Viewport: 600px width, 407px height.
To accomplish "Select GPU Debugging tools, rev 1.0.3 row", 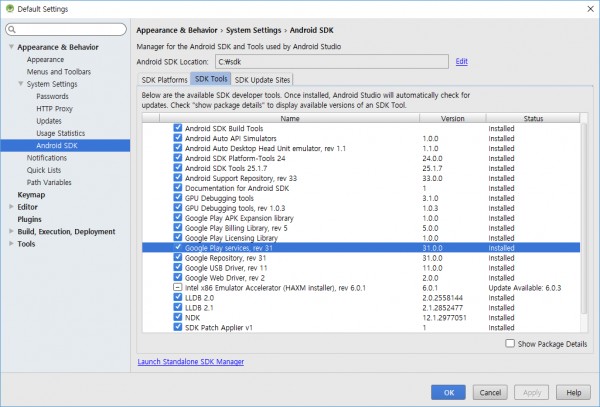I will click(361, 208).
